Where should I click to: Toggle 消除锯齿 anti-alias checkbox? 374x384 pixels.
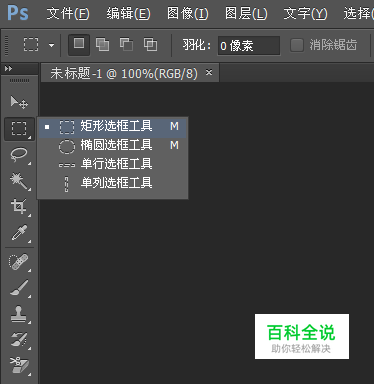point(297,45)
